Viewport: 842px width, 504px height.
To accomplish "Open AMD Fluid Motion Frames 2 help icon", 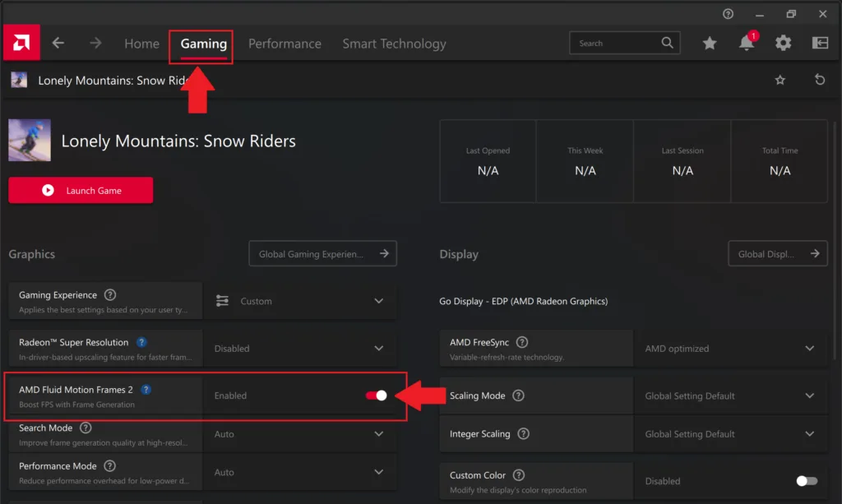I will 146,389.
